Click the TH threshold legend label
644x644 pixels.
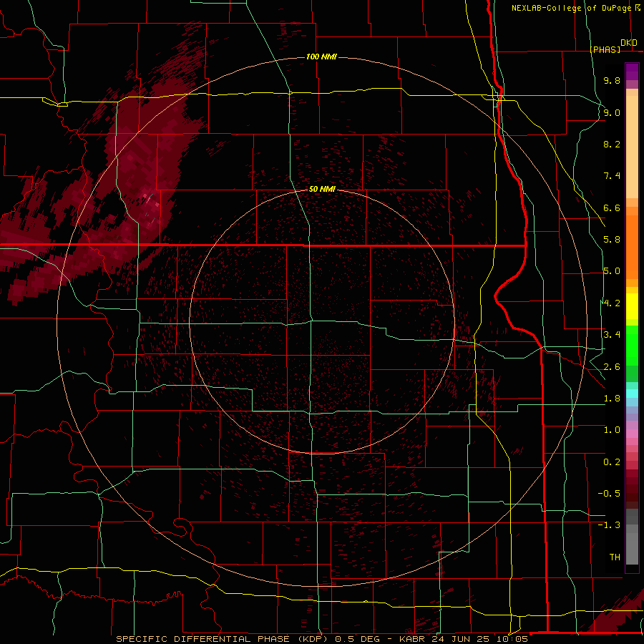tap(615, 557)
